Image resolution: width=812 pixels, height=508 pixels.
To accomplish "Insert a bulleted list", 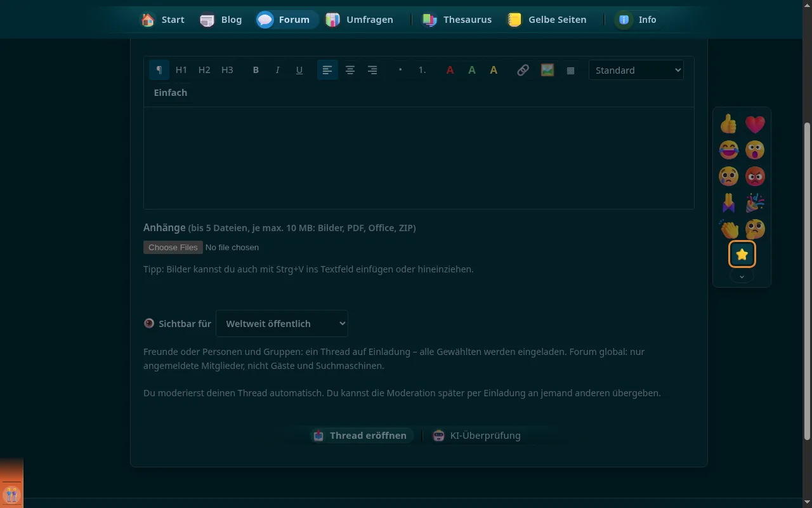I will pos(400,70).
